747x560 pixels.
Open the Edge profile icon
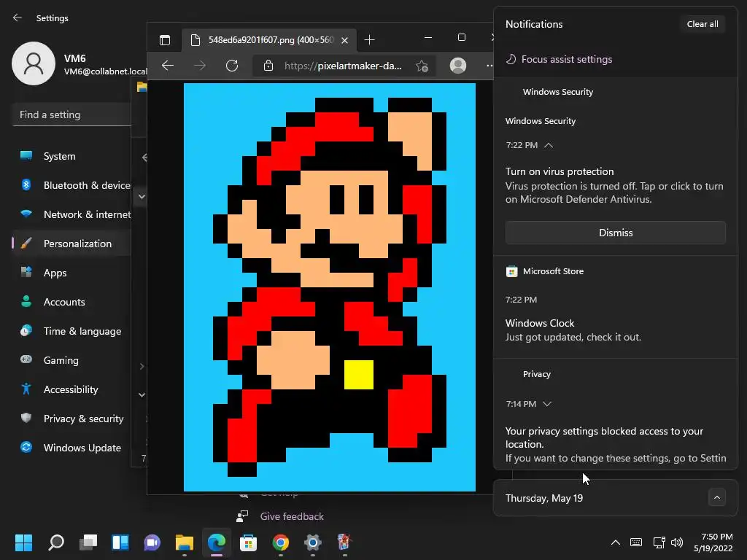pyautogui.click(x=458, y=66)
